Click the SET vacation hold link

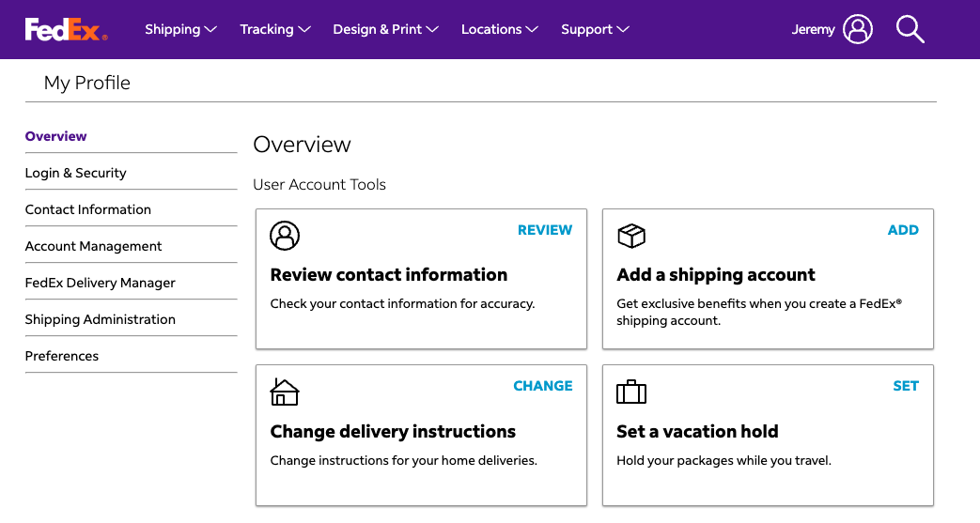pos(906,386)
